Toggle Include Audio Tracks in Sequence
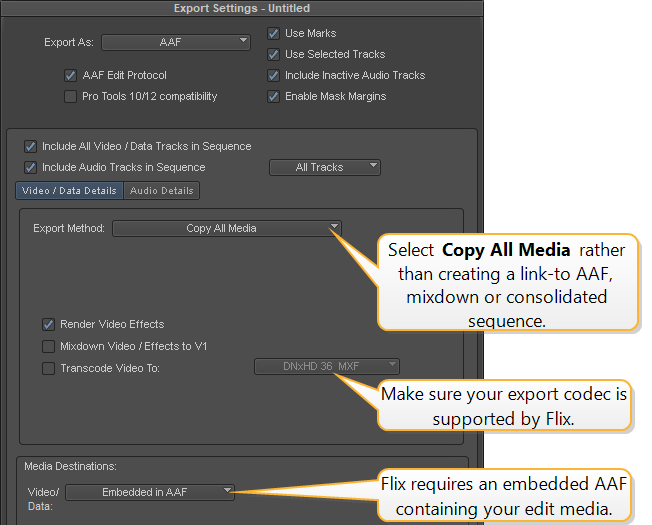 point(31,167)
